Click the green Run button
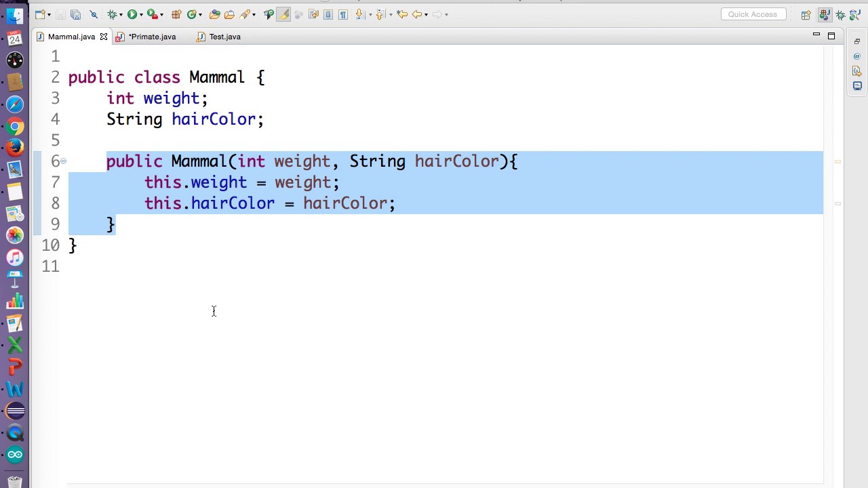868x488 pixels. pos(132,14)
